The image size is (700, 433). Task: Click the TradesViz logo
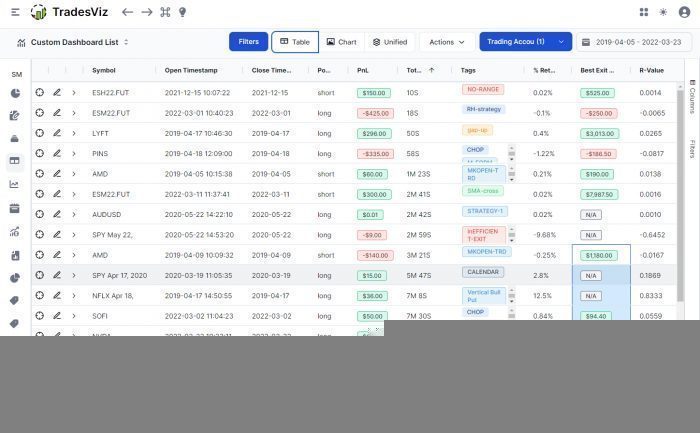pyautogui.click(x=69, y=12)
